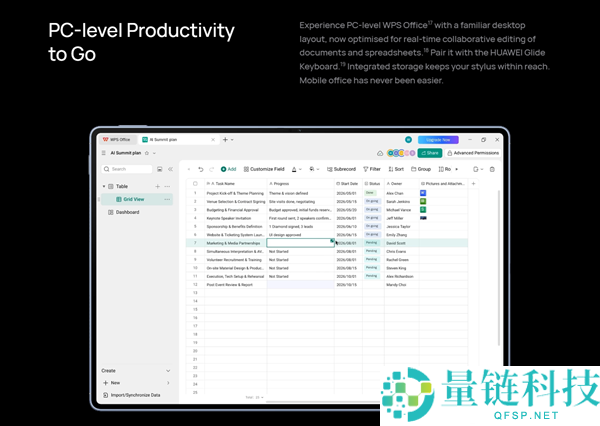This screenshot has height=426, width=600.
Task: Click the Row height toolbar item
Action: click(445, 169)
